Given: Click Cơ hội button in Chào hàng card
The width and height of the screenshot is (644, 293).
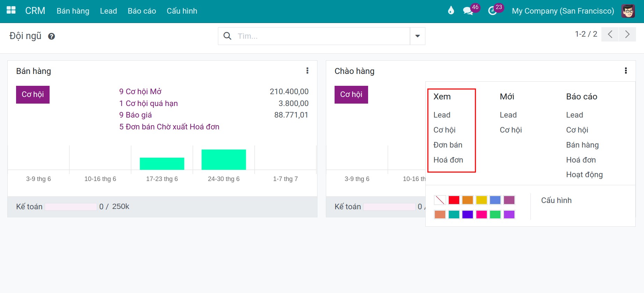Looking at the screenshot, I should tap(351, 95).
